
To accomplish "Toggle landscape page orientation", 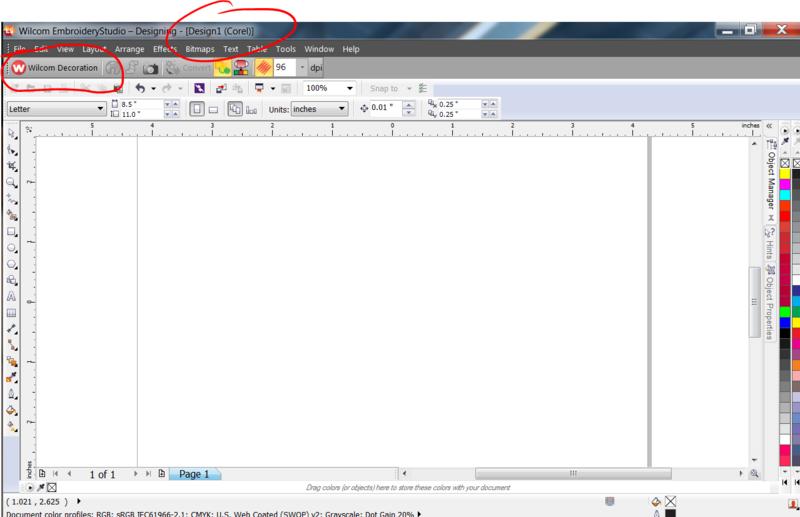I will (214, 109).
